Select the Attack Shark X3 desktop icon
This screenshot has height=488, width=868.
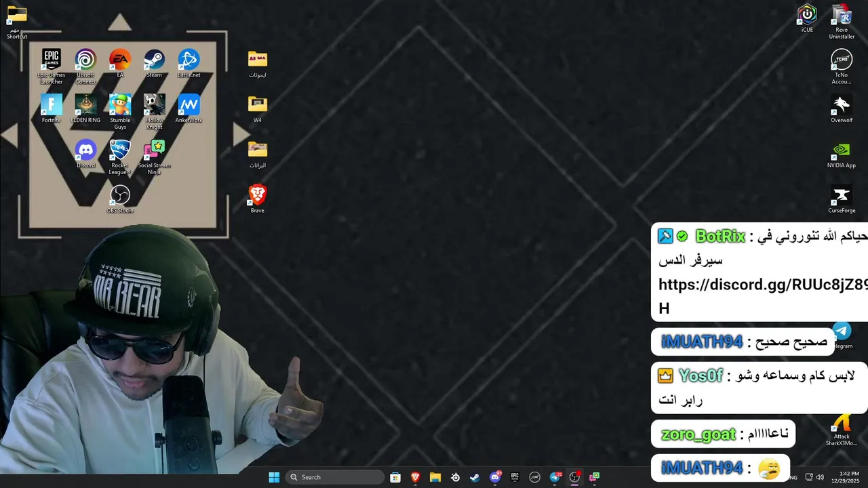pyautogui.click(x=842, y=430)
